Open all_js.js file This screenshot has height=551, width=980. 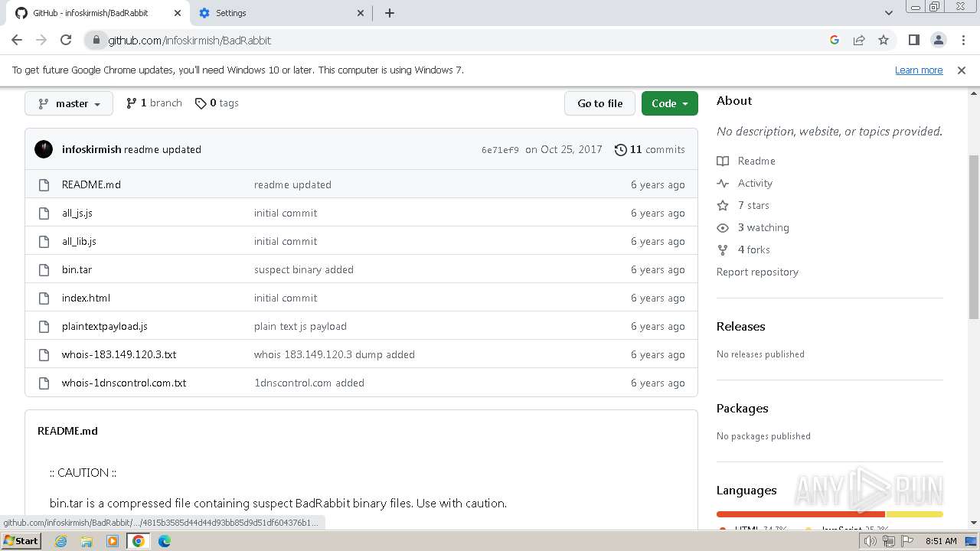pos(77,213)
